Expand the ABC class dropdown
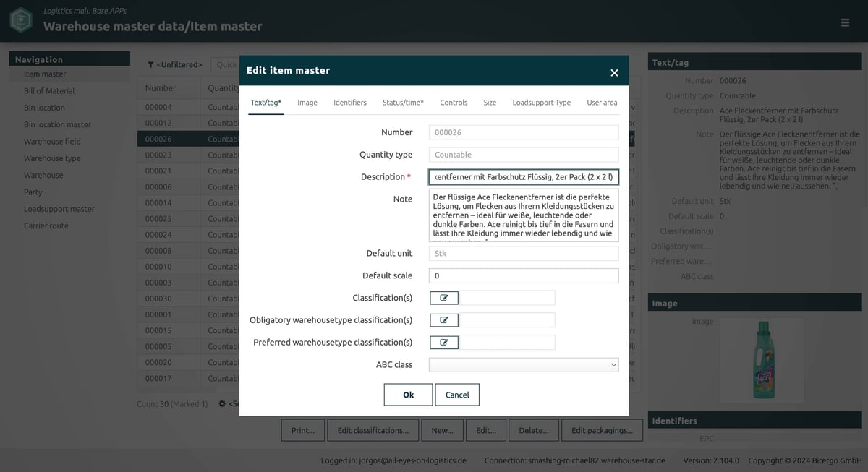The width and height of the screenshot is (868, 472). coord(524,365)
